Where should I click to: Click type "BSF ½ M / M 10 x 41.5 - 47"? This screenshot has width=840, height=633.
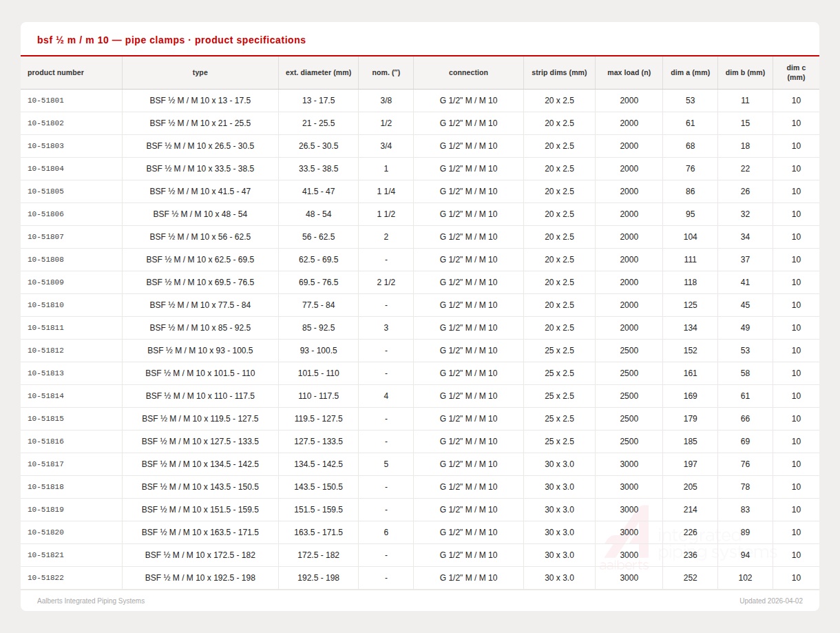pyautogui.click(x=200, y=191)
